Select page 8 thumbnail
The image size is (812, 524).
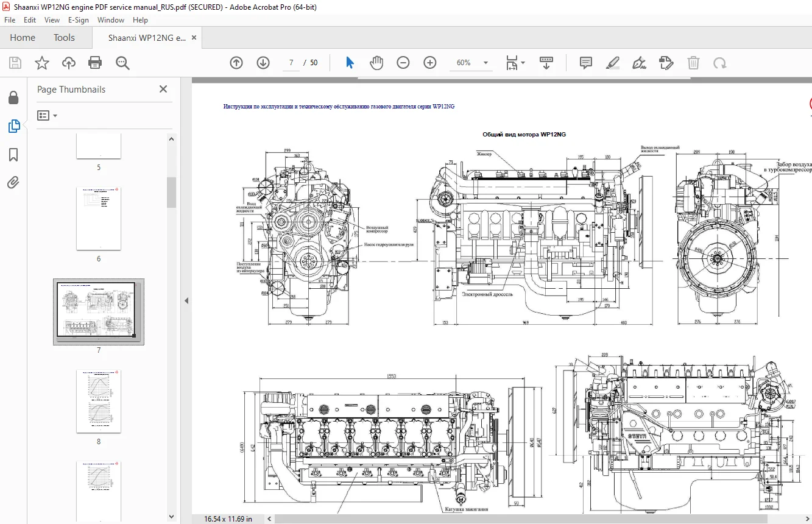[99, 401]
